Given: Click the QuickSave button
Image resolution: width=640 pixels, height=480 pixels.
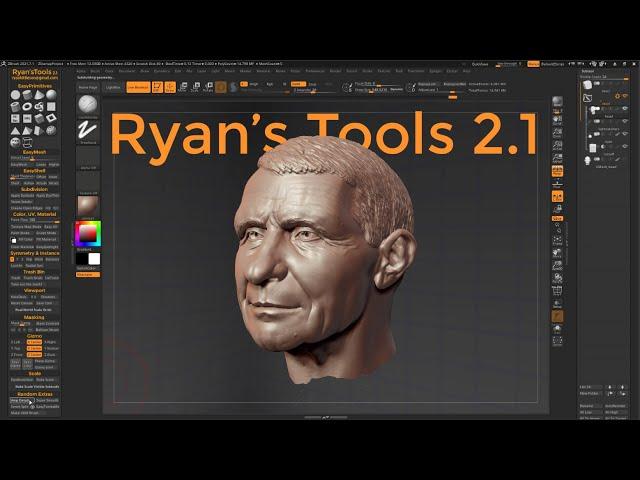Looking at the screenshot, I should [480, 64].
